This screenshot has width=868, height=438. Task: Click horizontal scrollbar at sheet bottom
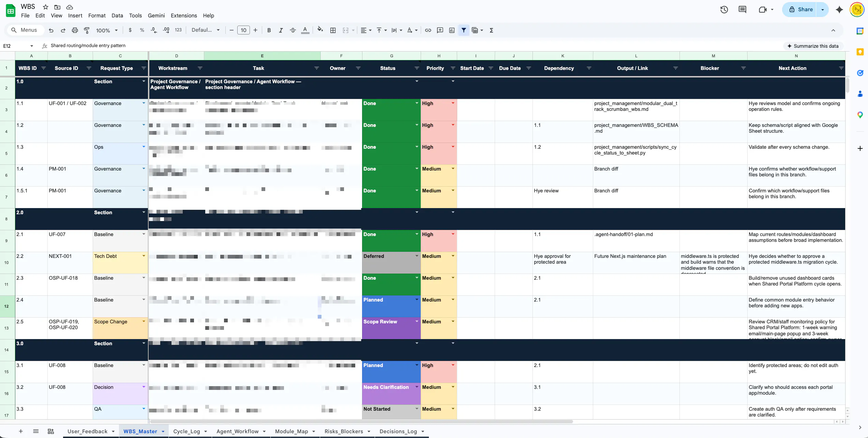361,422
